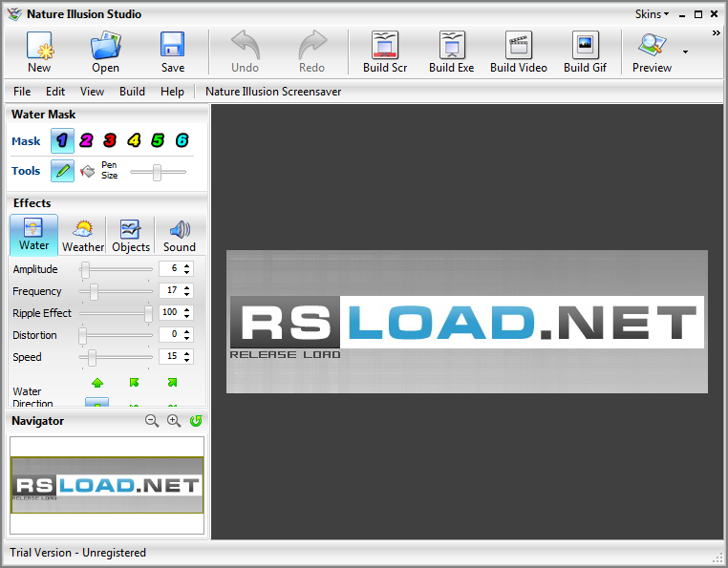Select water mask number 4
Screen dimensions: 728x568
point(134,140)
